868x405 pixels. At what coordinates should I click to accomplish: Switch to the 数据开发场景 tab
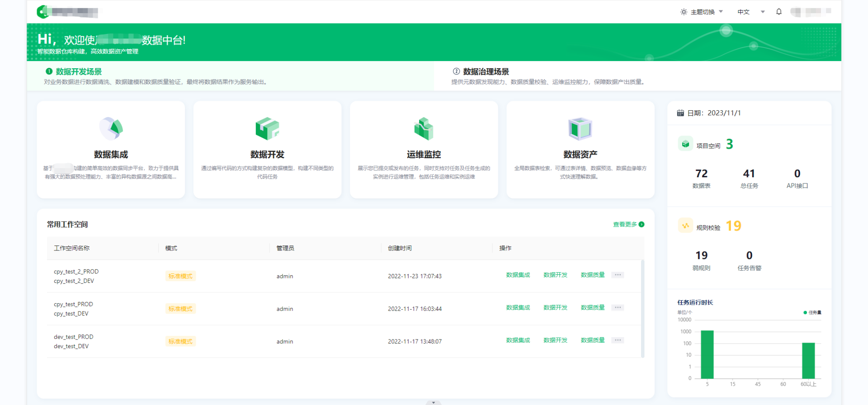231,76
